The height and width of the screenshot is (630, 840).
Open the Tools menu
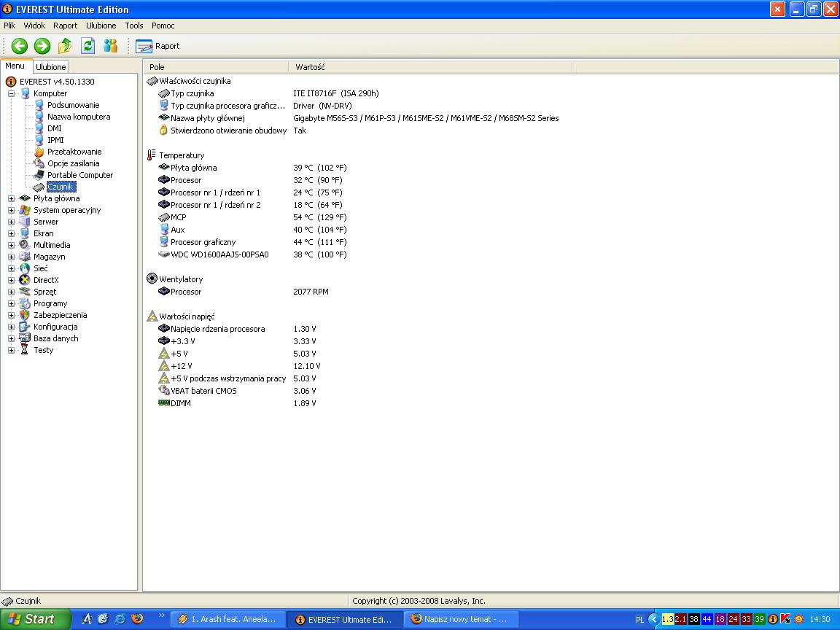click(x=134, y=26)
